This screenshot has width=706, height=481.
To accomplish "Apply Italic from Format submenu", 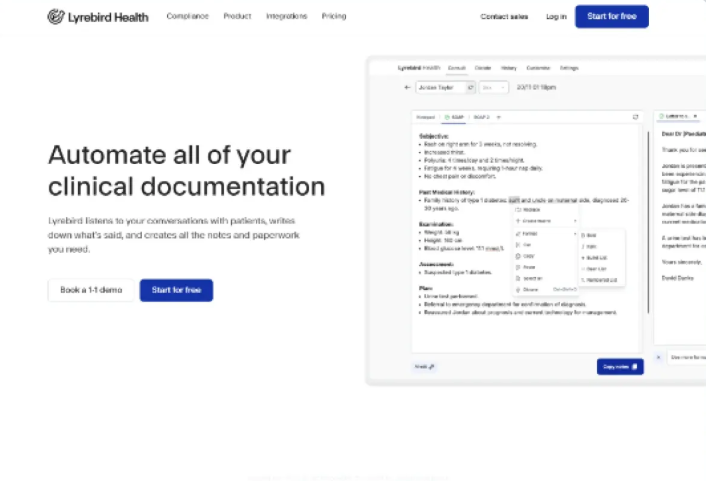I will 601,247.
